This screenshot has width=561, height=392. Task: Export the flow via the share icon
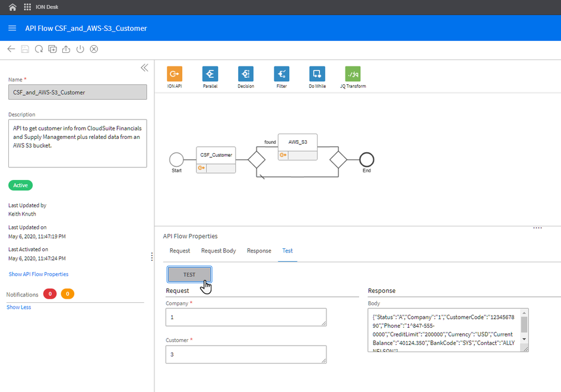pos(66,49)
